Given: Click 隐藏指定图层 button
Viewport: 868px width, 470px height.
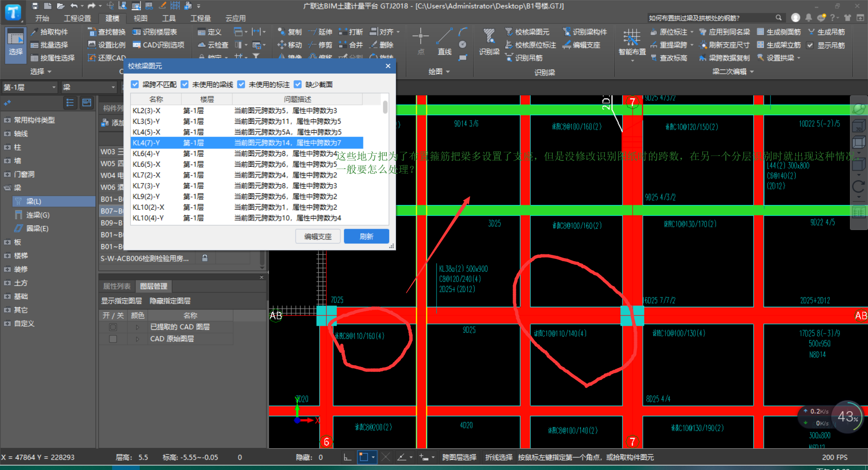Looking at the screenshot, I should 170,301.
